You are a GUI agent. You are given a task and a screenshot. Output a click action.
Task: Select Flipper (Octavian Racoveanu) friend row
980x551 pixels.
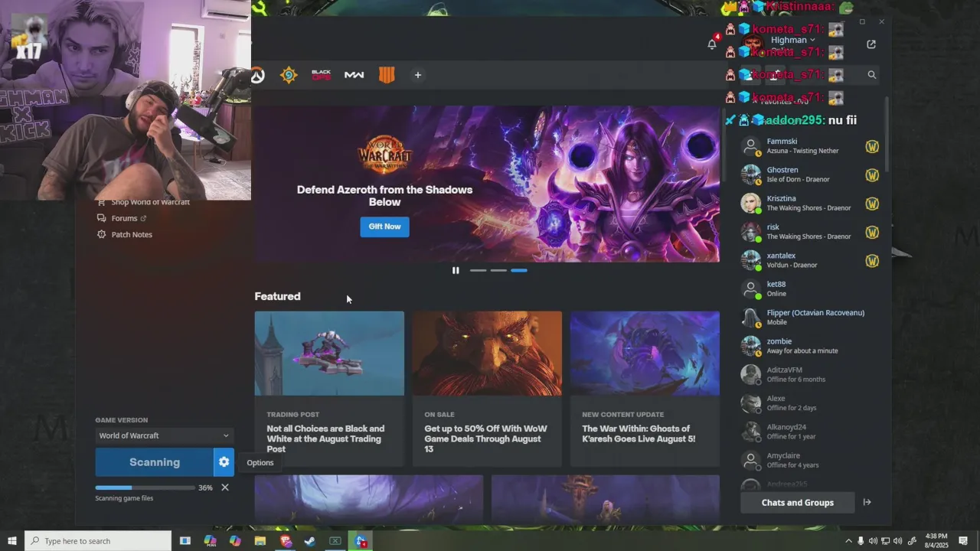pos(809,318)
